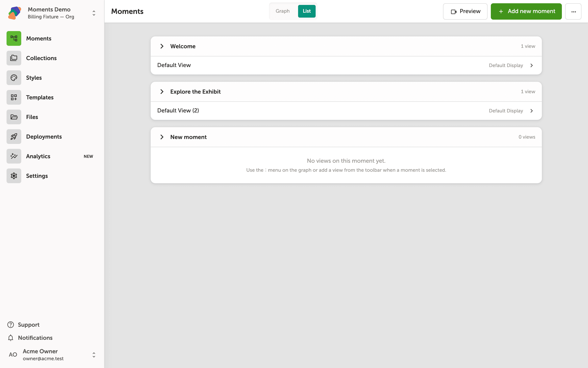This screenshot has height=368, width=588.
Task: Open the Collections icon in sidebar
Action: [x=14, y=58]
